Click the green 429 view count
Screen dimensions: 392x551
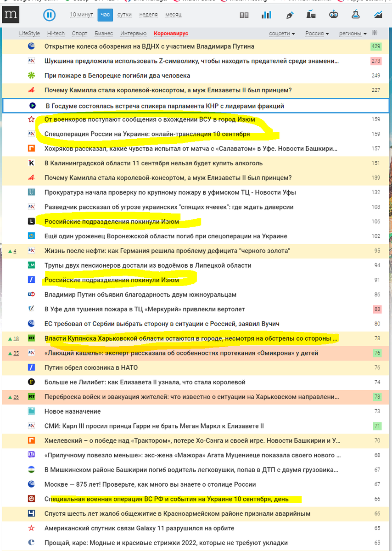coord(376,46)
